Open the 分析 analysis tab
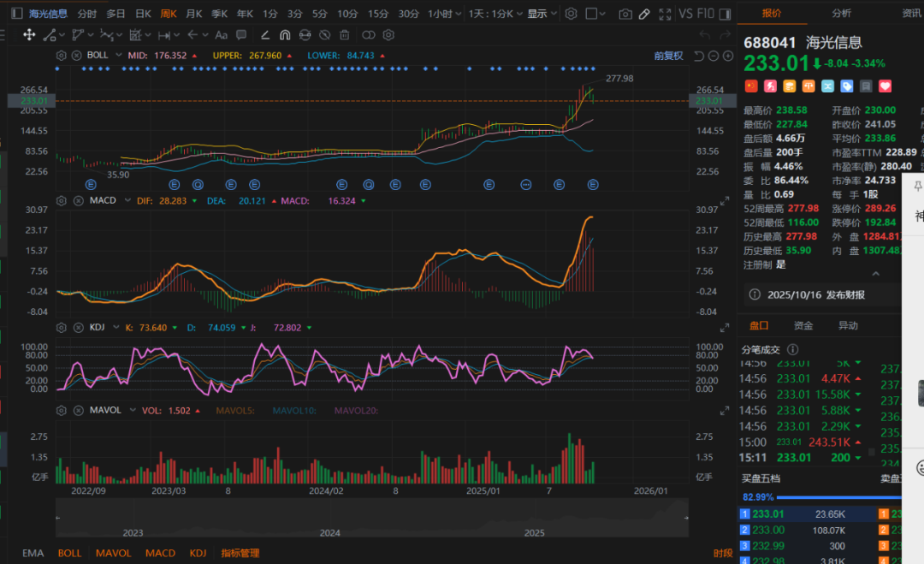This screenshot has height=564, width=924. tap(841, 14)
